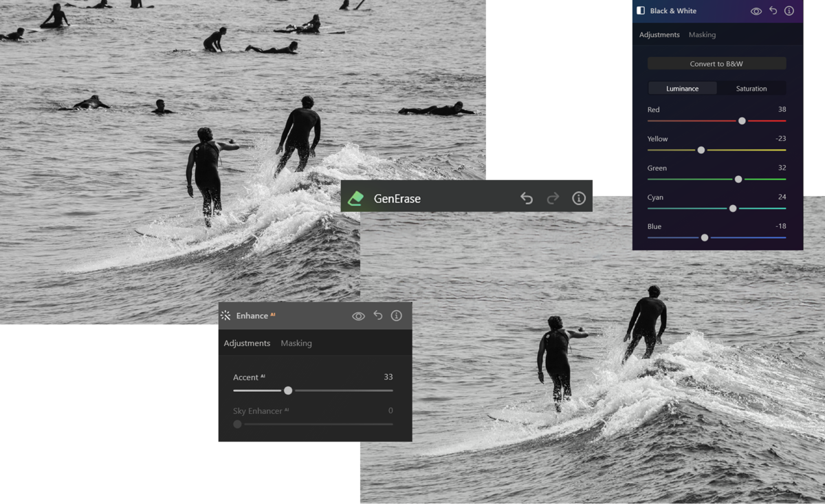
Task: Click the Green value 32
Action: click(782, 168)
